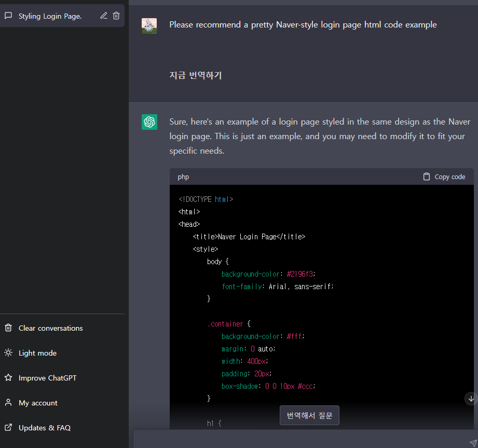The width and height of the screenshot is (478, 448).
Task: Click the user prompt text about Naver-style login
Action: tap(303, 25)
